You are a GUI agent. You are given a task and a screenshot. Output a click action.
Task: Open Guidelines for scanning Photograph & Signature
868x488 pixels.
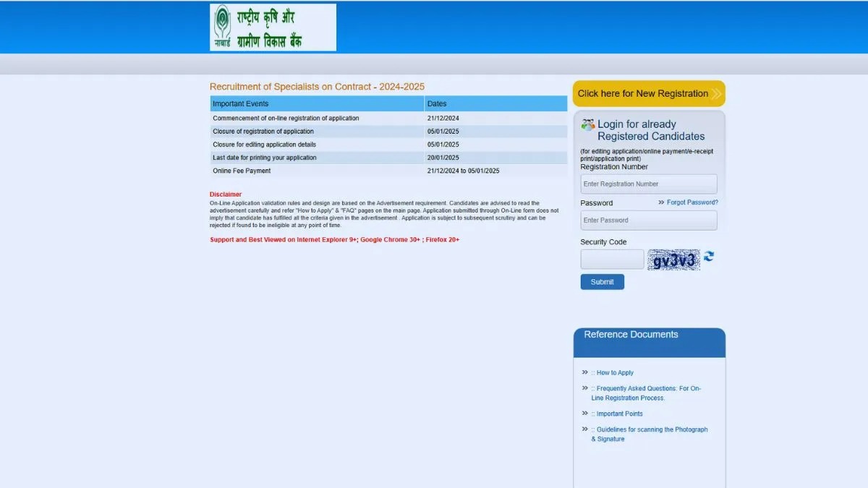650,435
